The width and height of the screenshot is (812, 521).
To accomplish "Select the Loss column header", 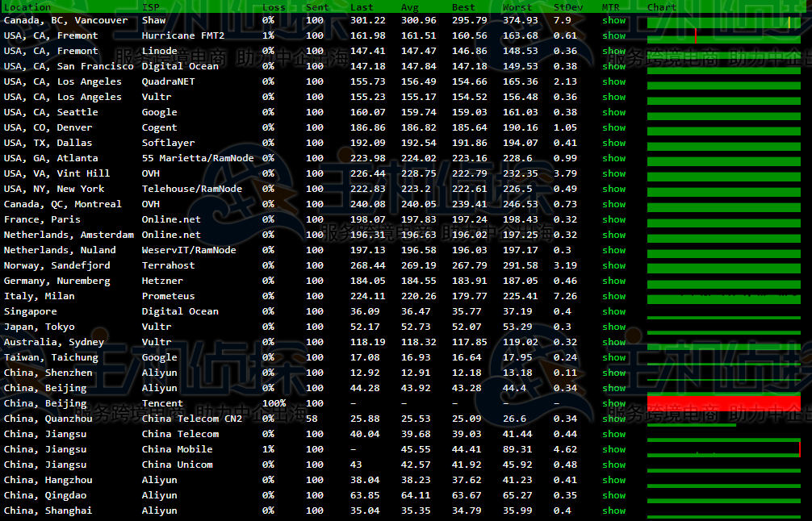I will [x=274, y=7].
